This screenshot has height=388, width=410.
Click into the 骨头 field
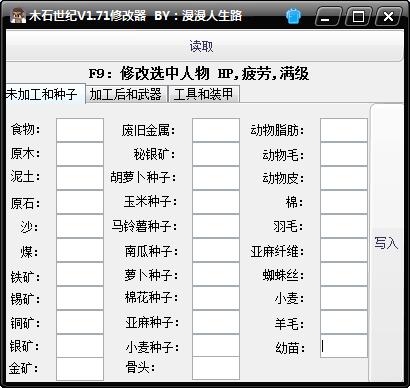pos(216,368)
